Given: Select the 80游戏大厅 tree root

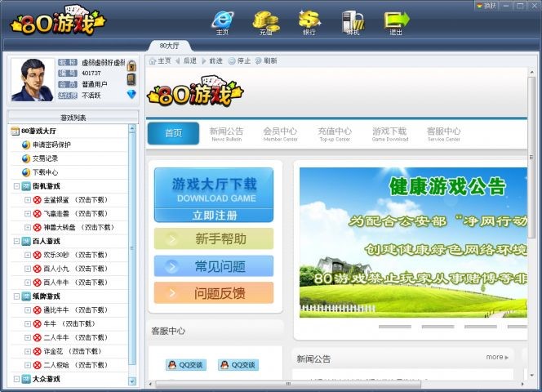Looking at the screenshot, I should (x=38, y=131).
